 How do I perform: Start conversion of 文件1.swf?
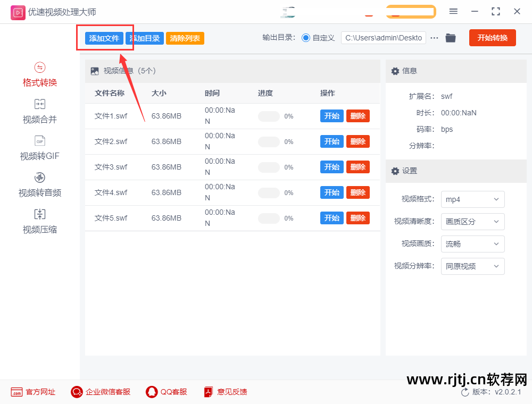[332, 116]
